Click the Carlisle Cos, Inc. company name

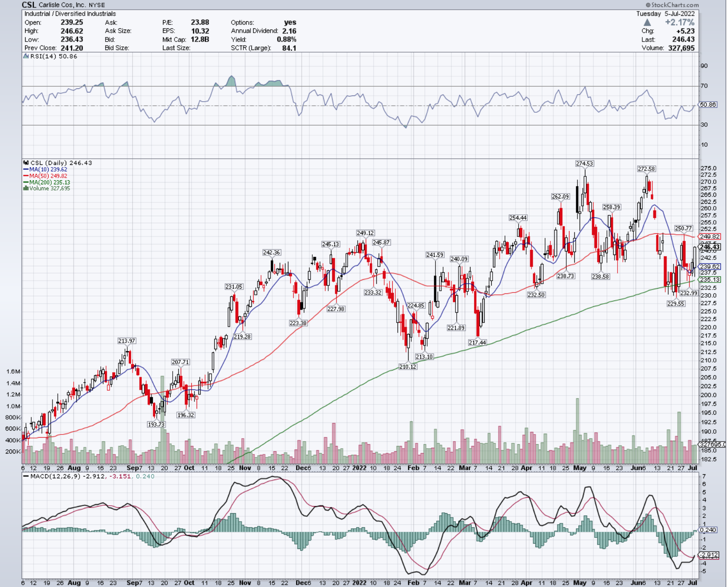(62, 5)
